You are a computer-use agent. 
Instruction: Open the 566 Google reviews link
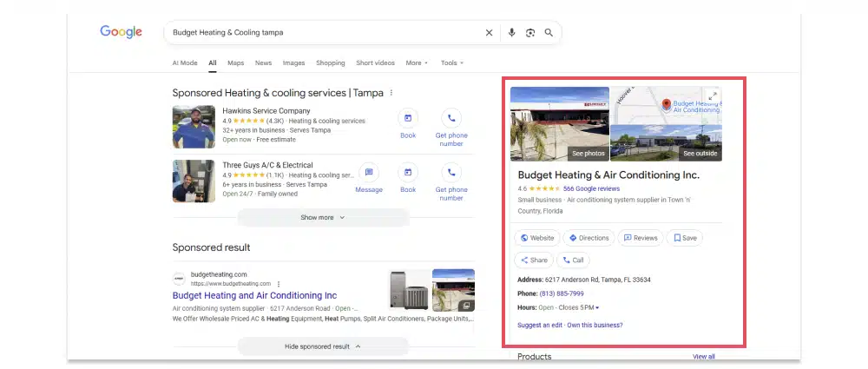591,188
